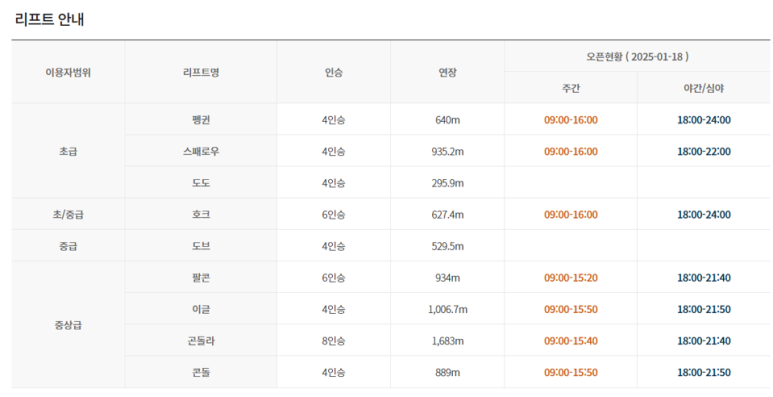Viewport: 773px width, 397px height.
Task: Click 콘돌 night hours 18:00-21:50
Action: click(704, 372)
